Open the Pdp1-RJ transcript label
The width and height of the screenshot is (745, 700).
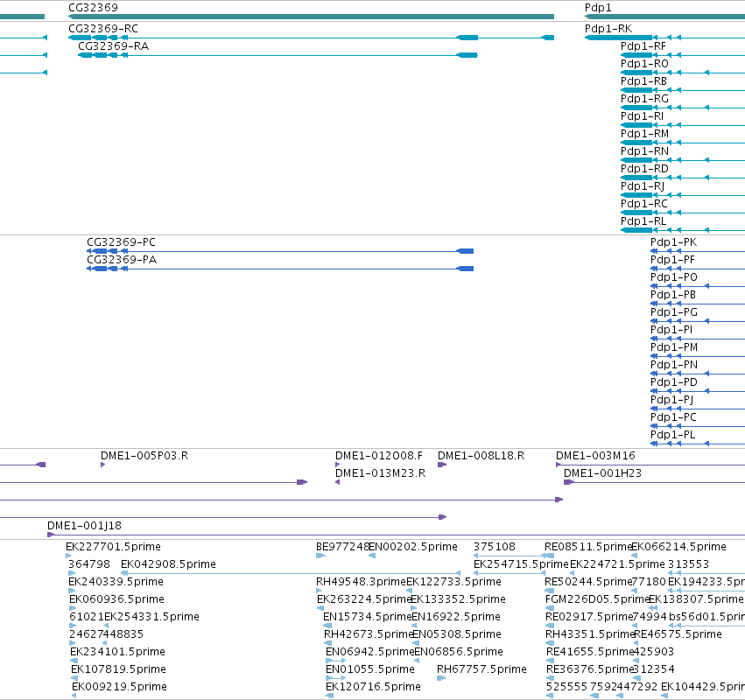[643, 186]
